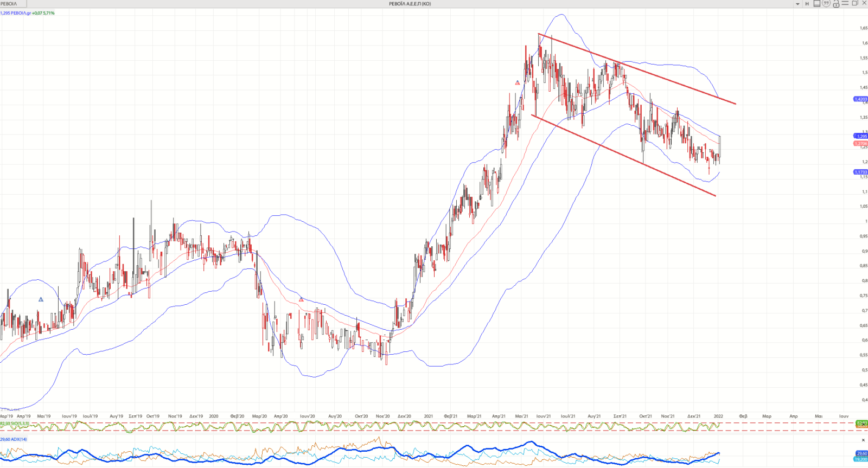This screenshot has width=868, height=468.
Task: Click the StO(5,3,3) indicator label
Action: point(15,424)
